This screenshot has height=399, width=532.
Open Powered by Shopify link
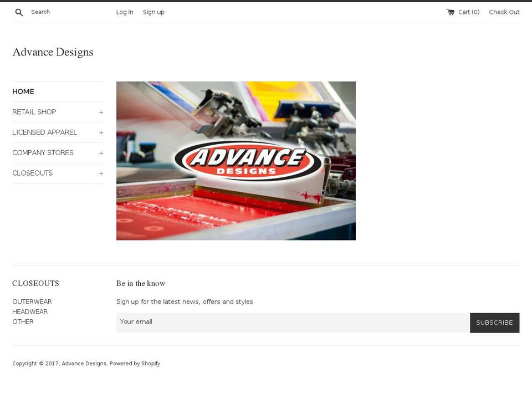tap(135, 364)
